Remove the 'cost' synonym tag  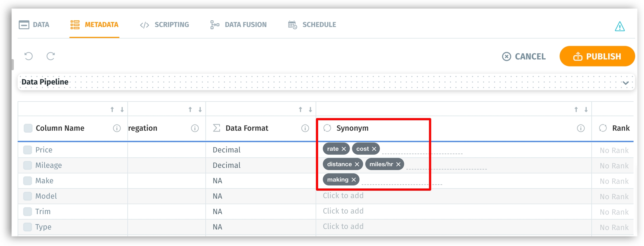374,149
